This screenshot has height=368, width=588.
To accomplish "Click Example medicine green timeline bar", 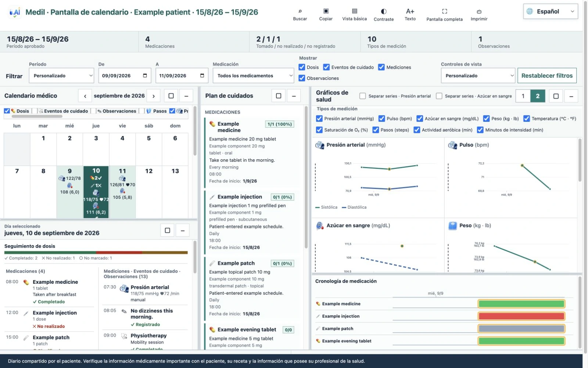I will (521, 304).
